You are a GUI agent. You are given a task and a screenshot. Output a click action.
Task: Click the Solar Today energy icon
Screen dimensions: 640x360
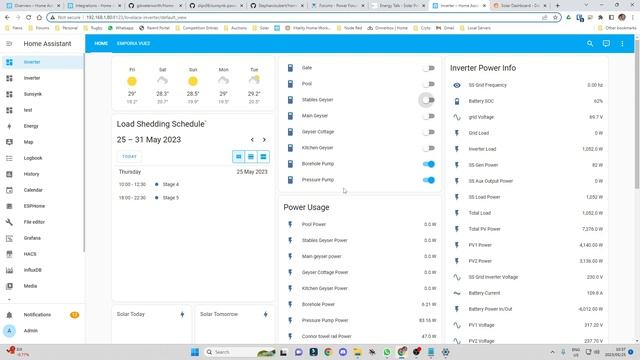182,314
